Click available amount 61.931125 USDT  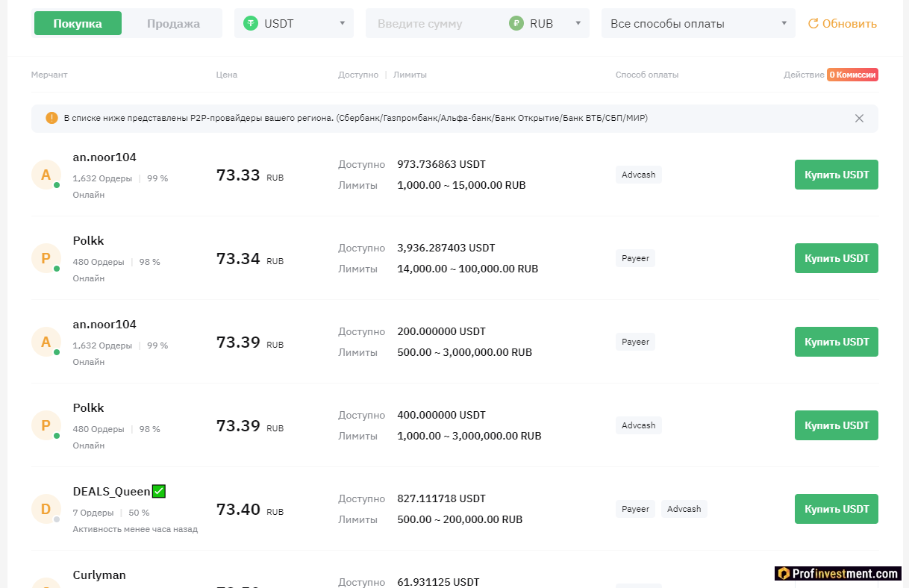438,582
